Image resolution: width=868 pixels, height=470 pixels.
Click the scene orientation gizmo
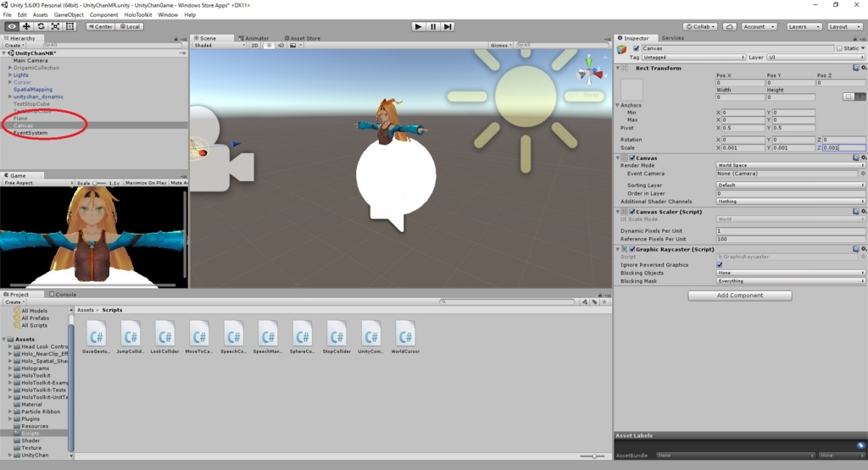pos(590,72)
